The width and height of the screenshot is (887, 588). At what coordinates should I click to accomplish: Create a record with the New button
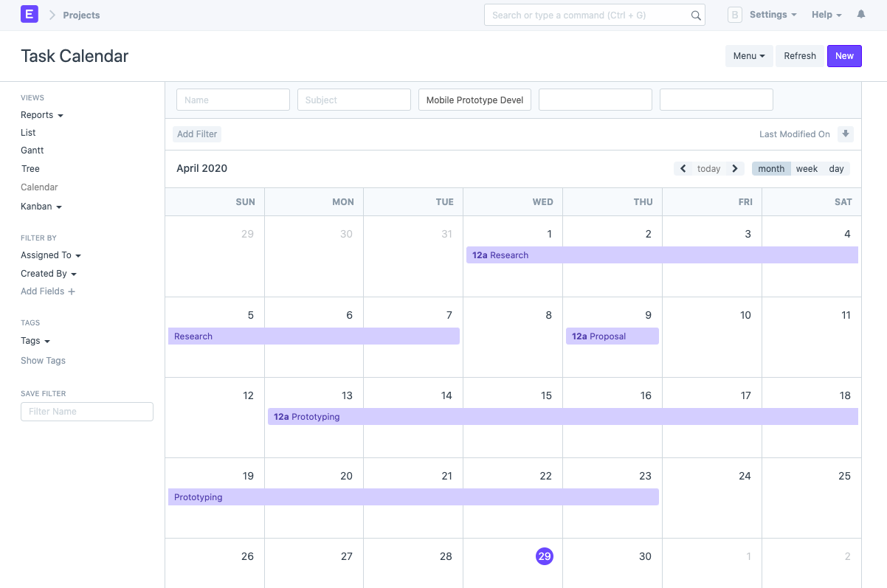pos(843,55)
